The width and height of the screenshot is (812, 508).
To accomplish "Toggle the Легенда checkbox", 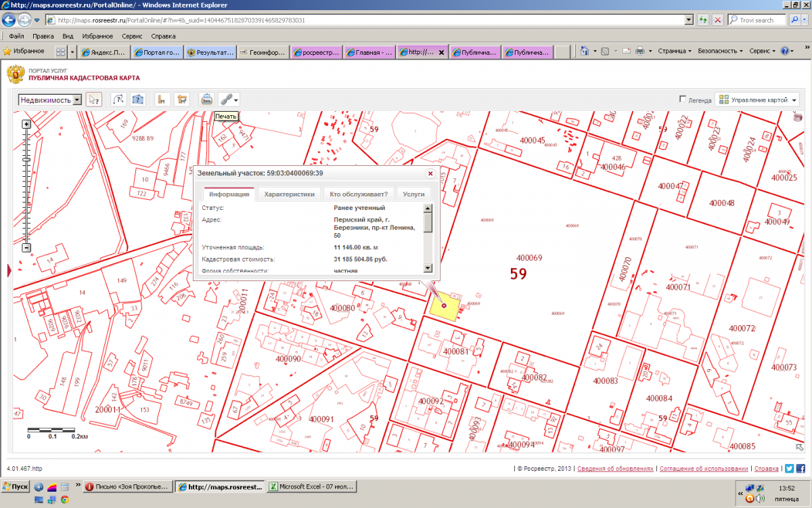I will (683, 100).
